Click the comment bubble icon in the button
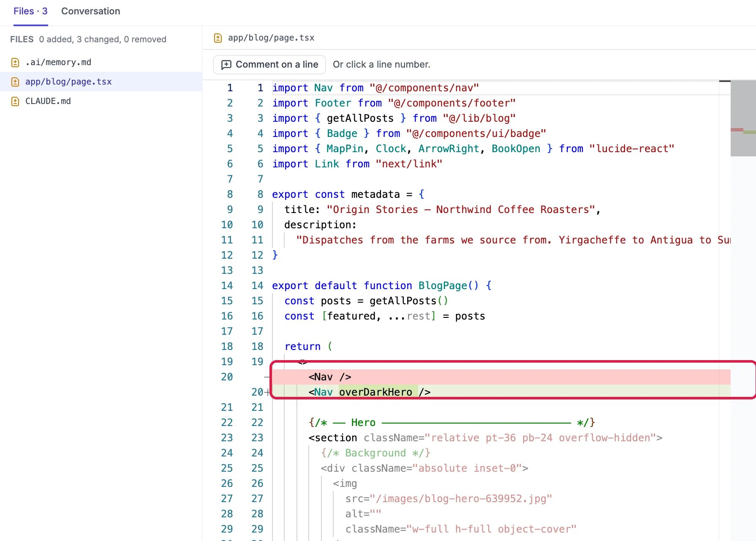The width and height of the screenshot is (756, 541). click(226, 65)
